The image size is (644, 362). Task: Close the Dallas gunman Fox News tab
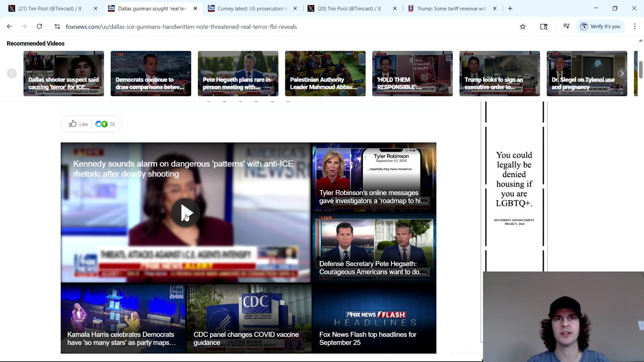click(195, 9)
